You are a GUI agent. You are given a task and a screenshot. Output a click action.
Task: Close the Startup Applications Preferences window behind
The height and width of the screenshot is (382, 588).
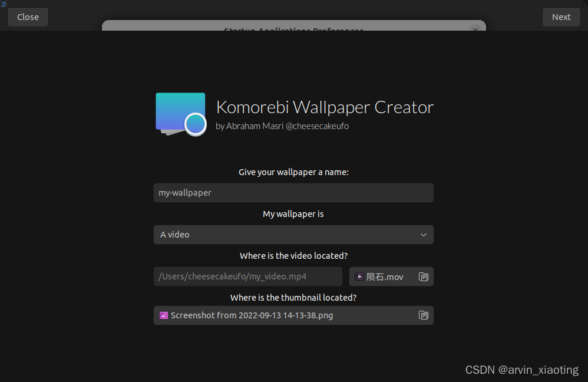(475, 29)
